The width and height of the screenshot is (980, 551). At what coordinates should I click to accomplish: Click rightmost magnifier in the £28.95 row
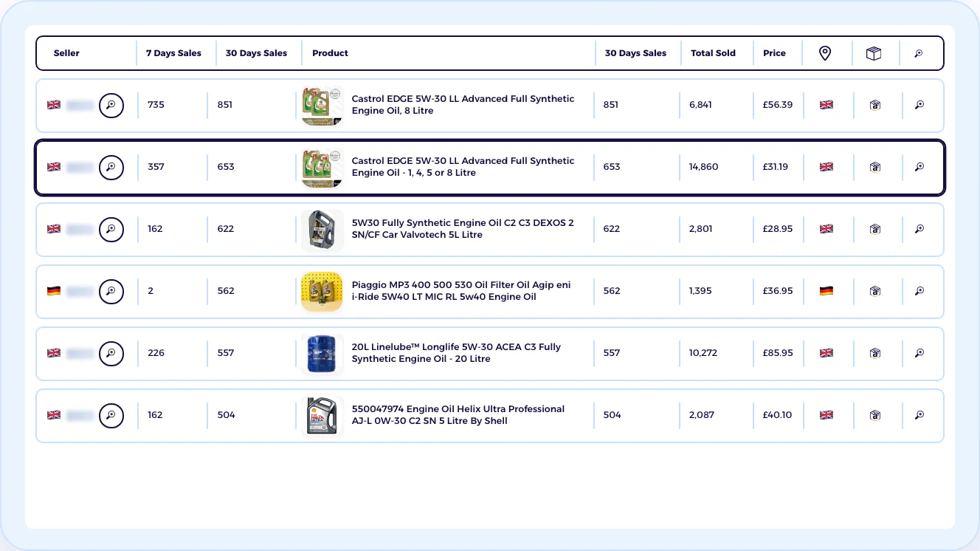(919, 229)
